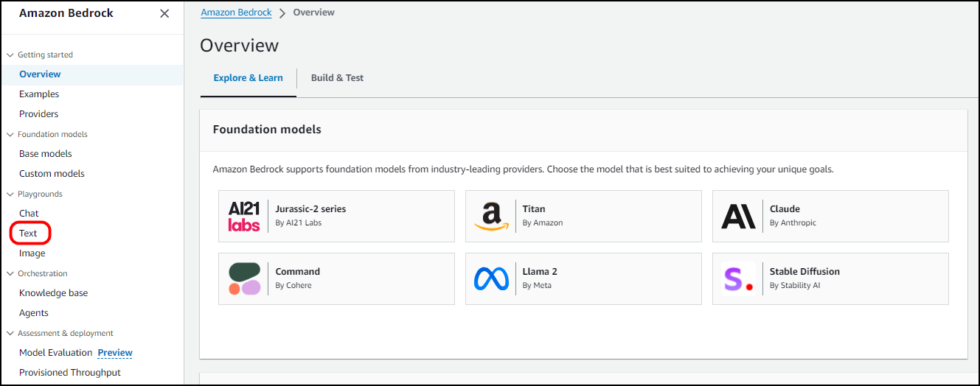The image size is (980, 386).
Task: Click the Overview page heading
Action: point(240,45)
